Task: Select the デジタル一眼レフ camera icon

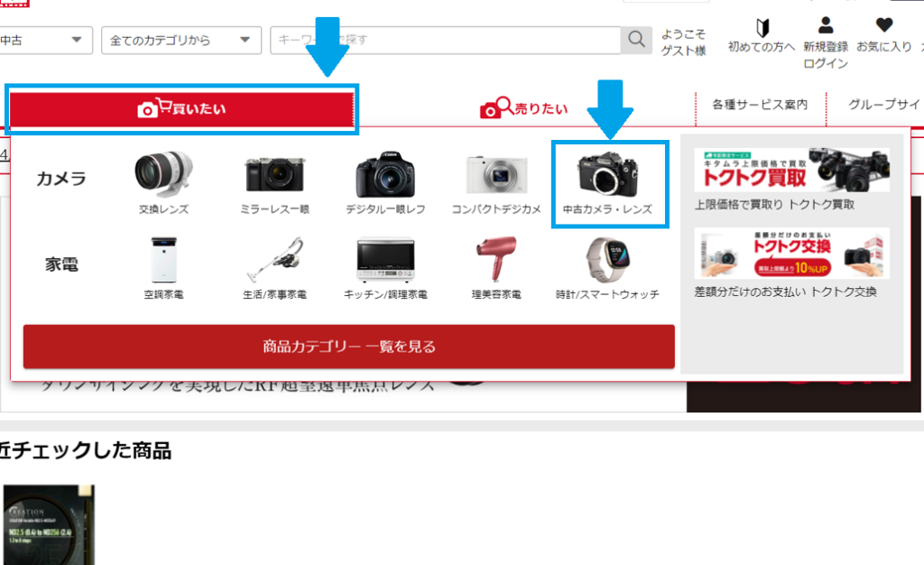Action: (x=385, y=174)
